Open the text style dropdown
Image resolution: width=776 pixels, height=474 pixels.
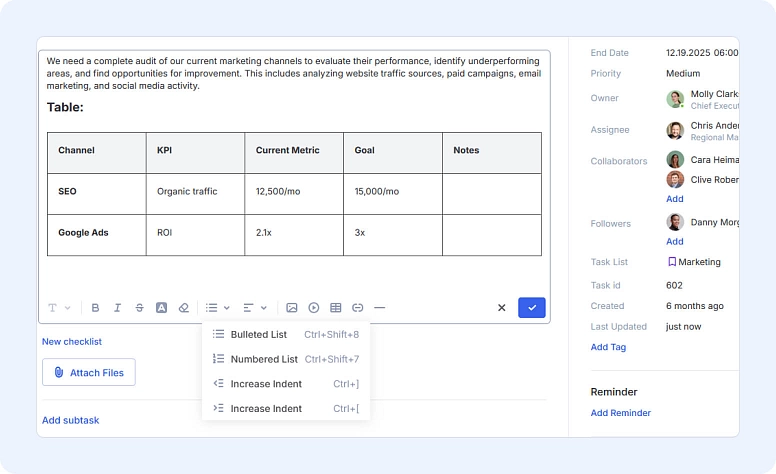pos(57,308)
